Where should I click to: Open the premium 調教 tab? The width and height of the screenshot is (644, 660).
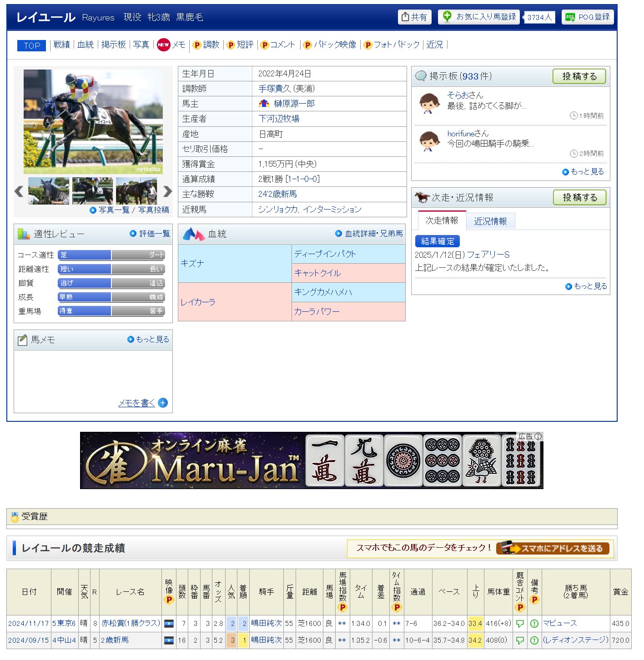(206, 45)
